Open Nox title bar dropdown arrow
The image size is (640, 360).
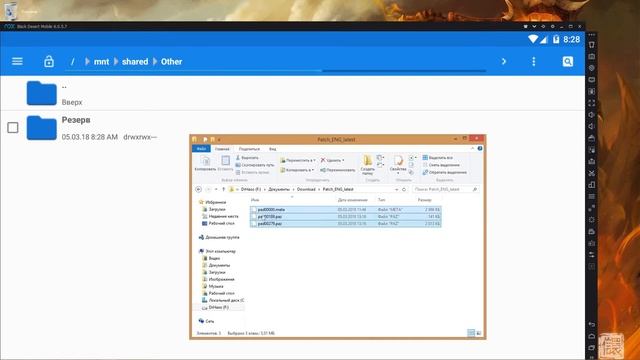point(534,26)
